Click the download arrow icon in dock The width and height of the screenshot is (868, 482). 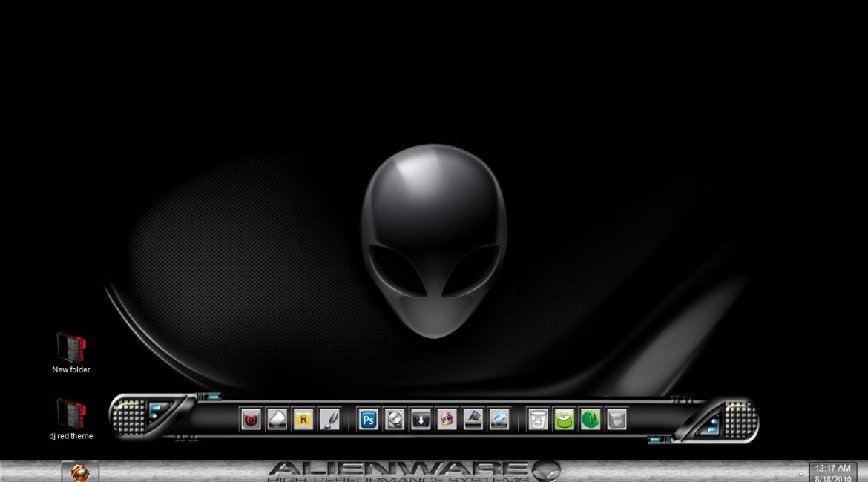[421, 420]
